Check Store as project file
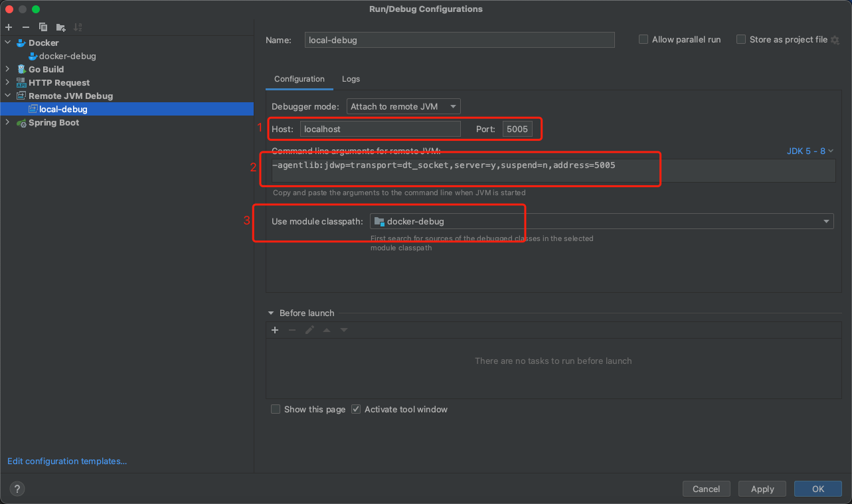The width and height of the screenshot is (852, 504). tap(741, 40)
